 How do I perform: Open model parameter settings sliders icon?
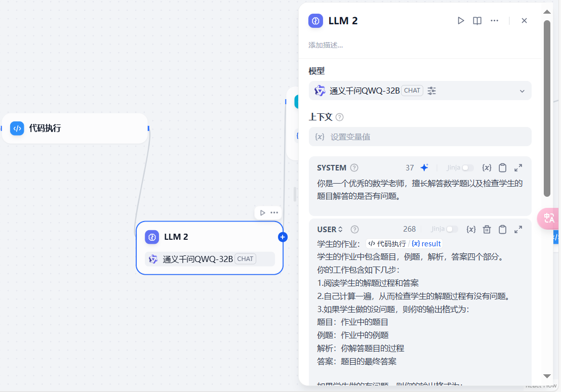click(x=431, y=91)
